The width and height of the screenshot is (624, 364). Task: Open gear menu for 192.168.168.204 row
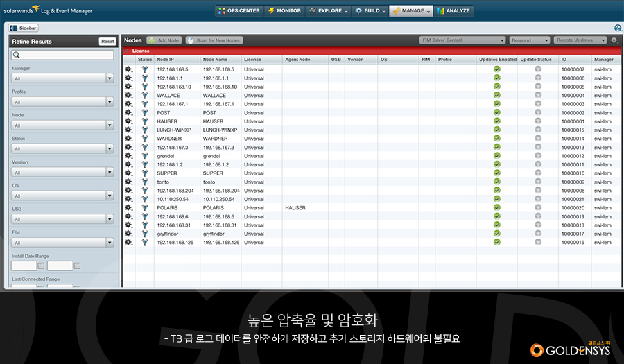(128, 191)
